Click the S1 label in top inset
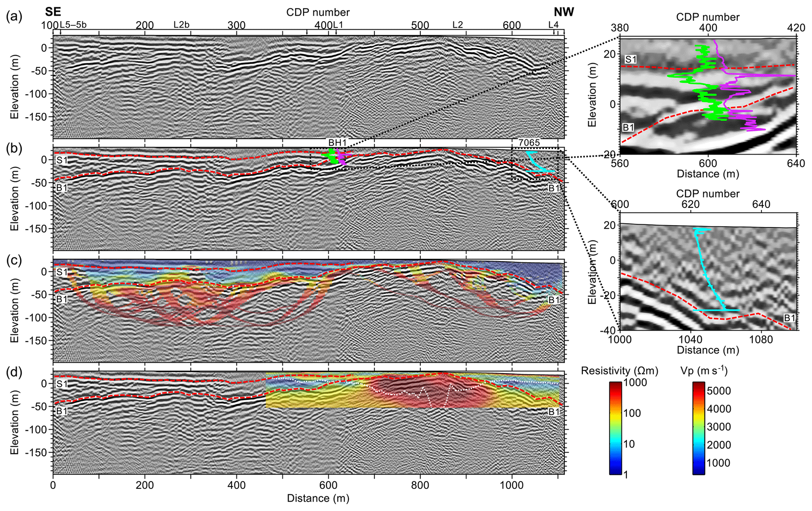Screen dimensions: 812x511 tap(631, 59)
